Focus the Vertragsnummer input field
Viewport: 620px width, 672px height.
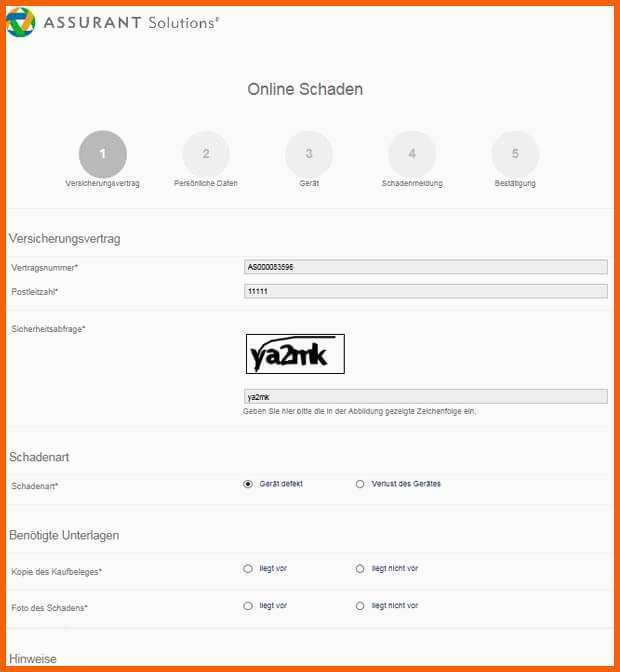pyautogui.click(x=425, y=267)
